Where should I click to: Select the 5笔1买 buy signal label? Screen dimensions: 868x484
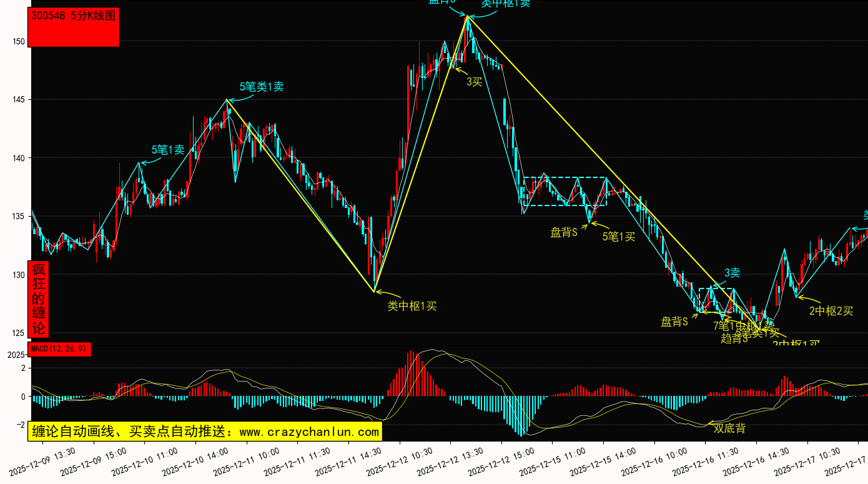point(618,237)
